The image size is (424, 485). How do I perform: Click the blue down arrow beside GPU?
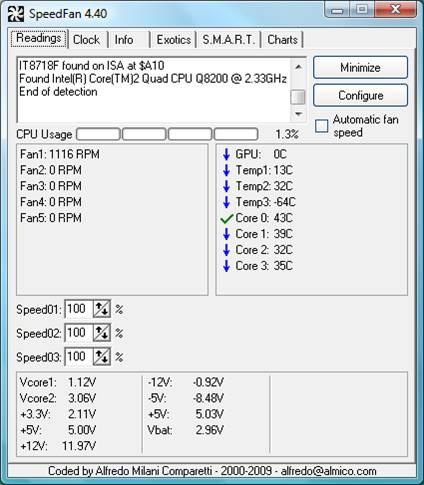[226, 154]
